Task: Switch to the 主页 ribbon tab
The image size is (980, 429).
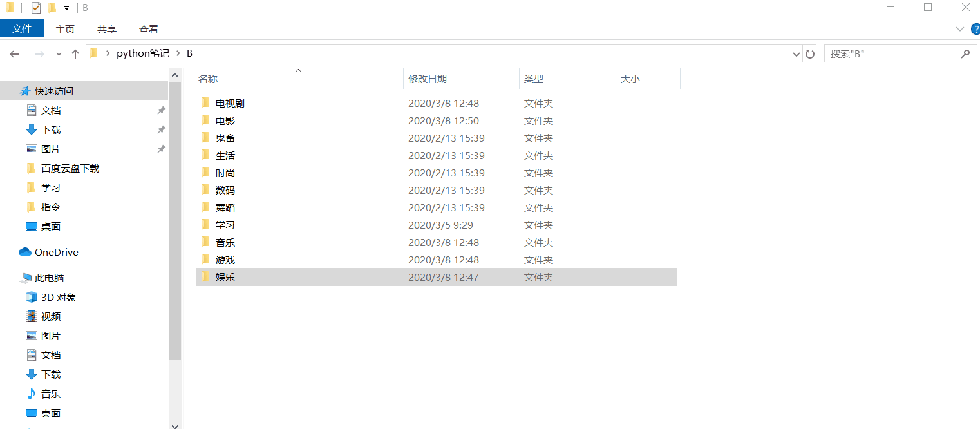Action: [65, 29]
